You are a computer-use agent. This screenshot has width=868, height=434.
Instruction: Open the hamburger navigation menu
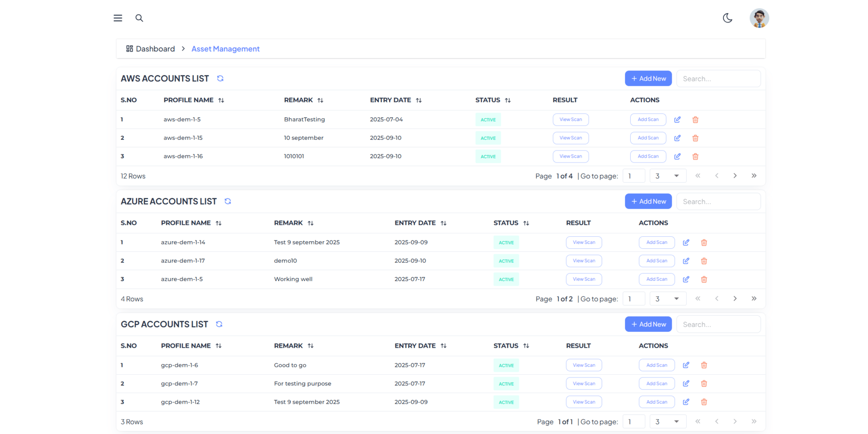click(118, 18)
